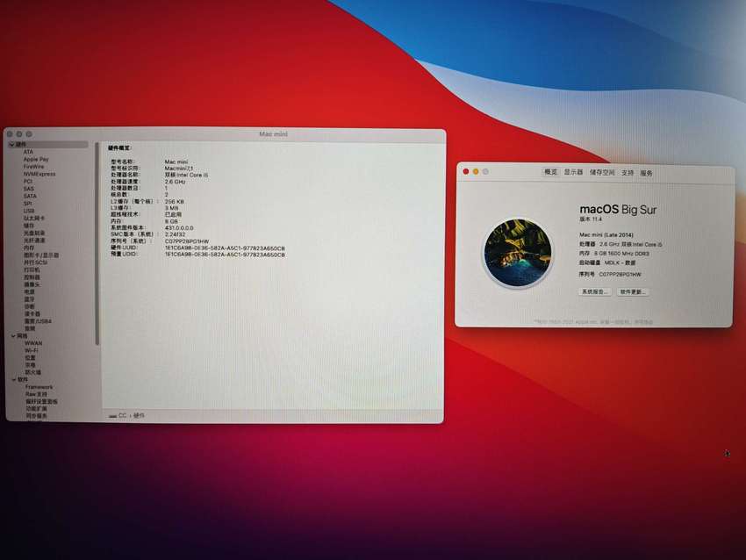The image size is (746, 560).
Task: Select 功能扩展 under software
Action: [37, 409]
